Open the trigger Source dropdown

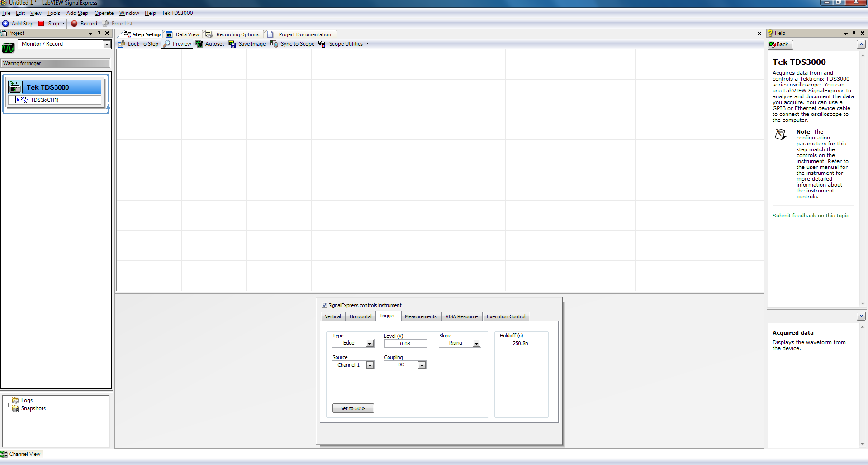(370, 365)
